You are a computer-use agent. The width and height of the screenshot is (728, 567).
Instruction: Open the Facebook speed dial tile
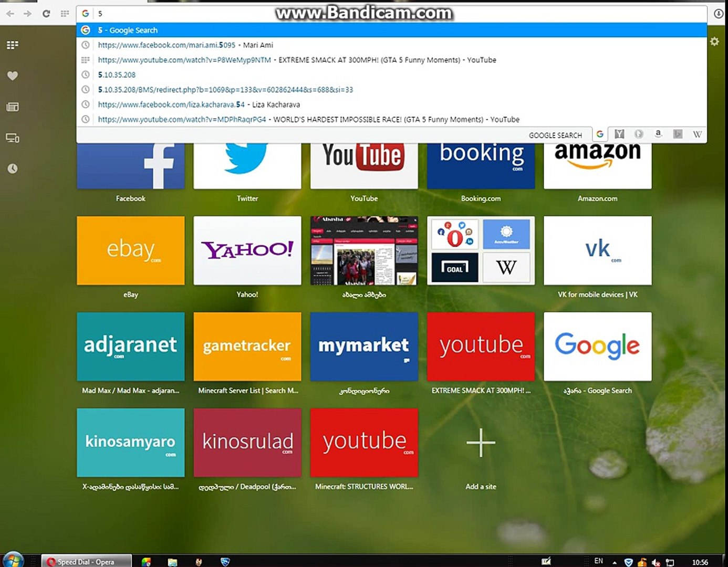pos(131,166)
